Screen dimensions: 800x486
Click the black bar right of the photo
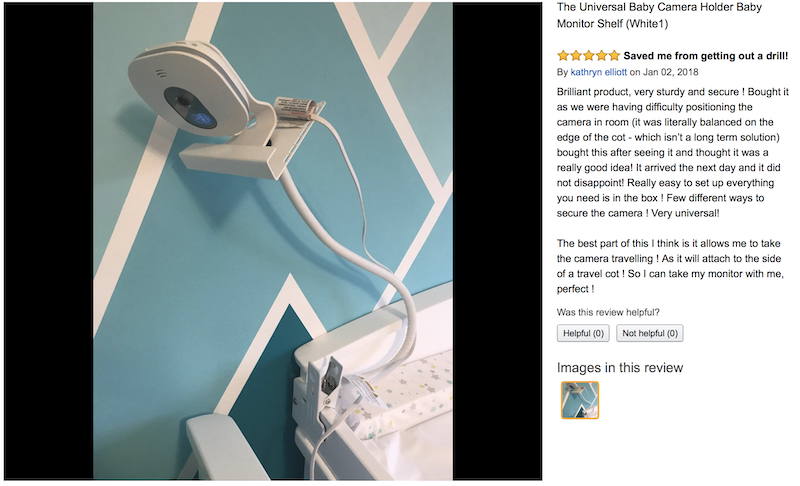497,241
